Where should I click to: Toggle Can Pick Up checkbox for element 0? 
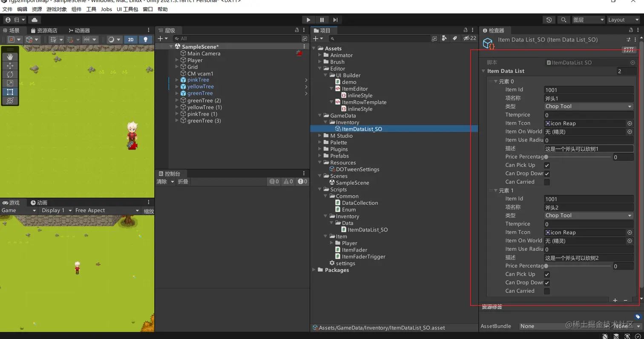click(x=547, y=165)
